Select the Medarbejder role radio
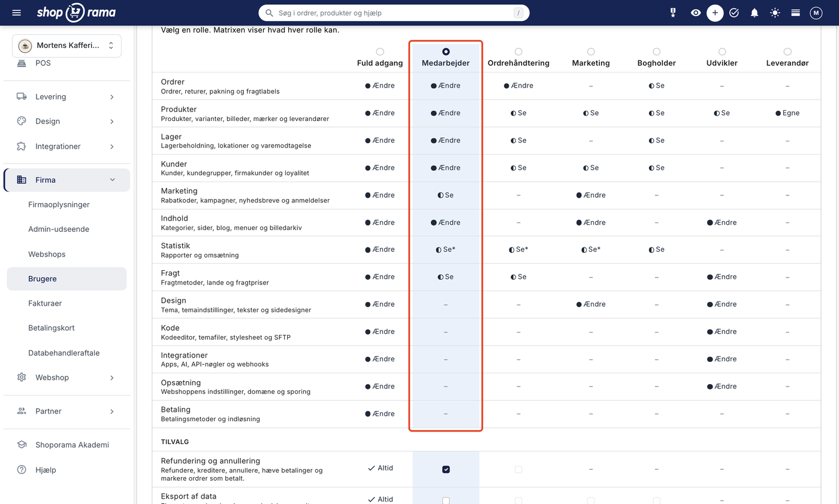The width and height of the screenshot is (839, 504). [x=446, y=52]
